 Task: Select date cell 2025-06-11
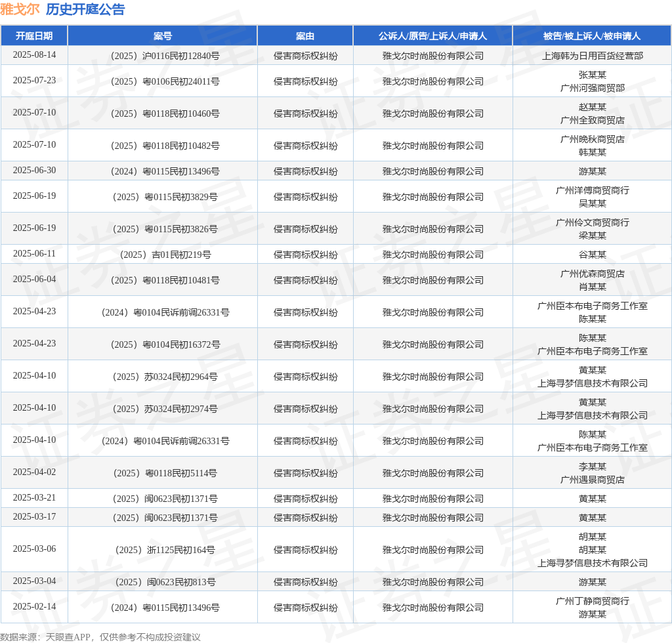pos(34,254)
